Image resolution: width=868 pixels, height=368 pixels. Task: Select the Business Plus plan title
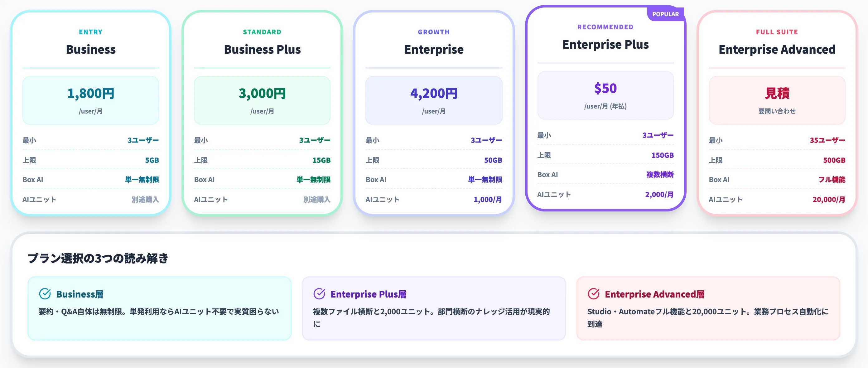pyautogui.click(x=262, y=50)
